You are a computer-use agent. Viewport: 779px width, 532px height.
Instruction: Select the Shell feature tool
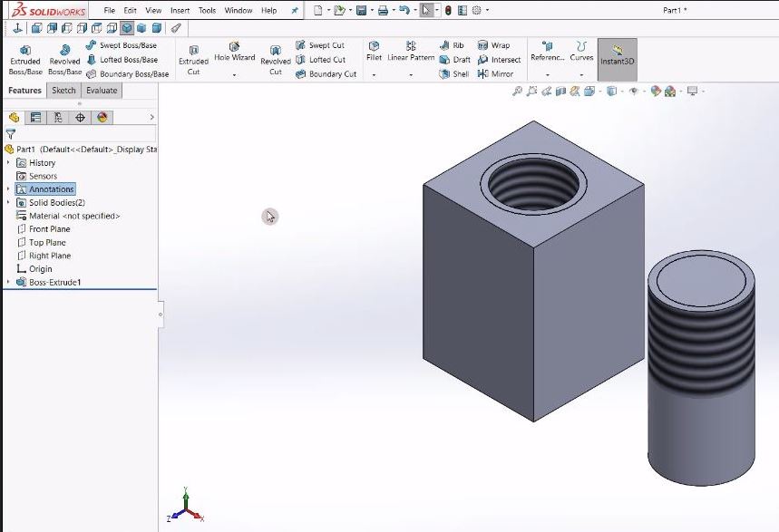[x=454, y=74]
